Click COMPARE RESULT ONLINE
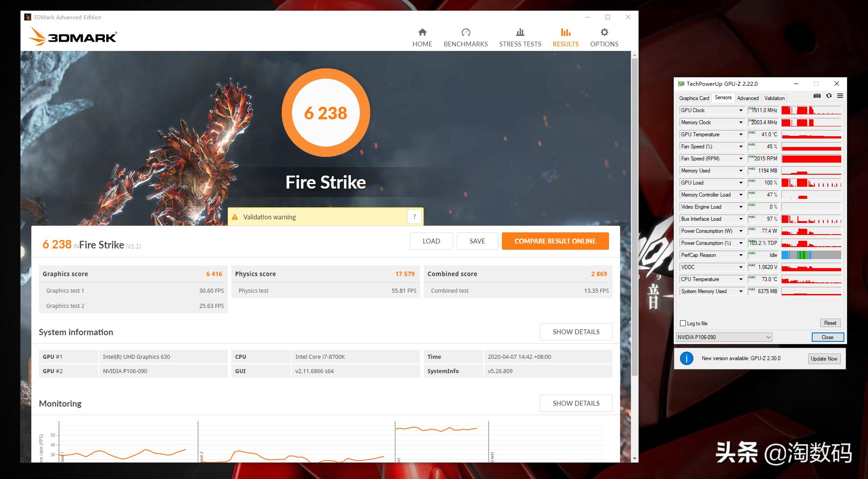This screenshot has width=868, height=479. click(555, 241)
